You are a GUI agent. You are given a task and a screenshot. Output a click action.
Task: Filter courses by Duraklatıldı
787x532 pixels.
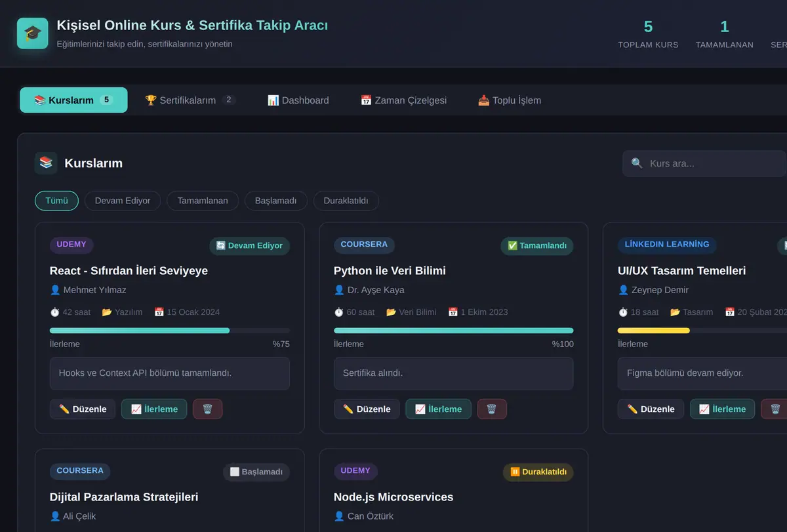tap(346, 201)
